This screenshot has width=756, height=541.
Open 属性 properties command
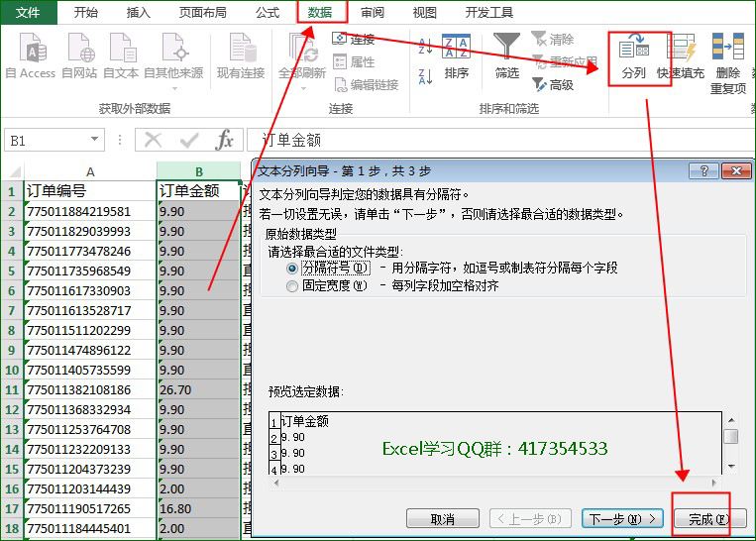354,61
